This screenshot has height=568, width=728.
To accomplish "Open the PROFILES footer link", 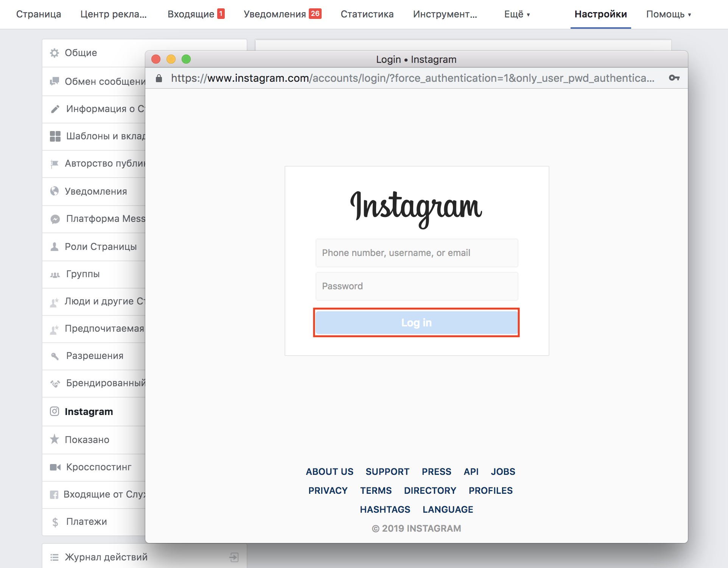I will point(491,490).
